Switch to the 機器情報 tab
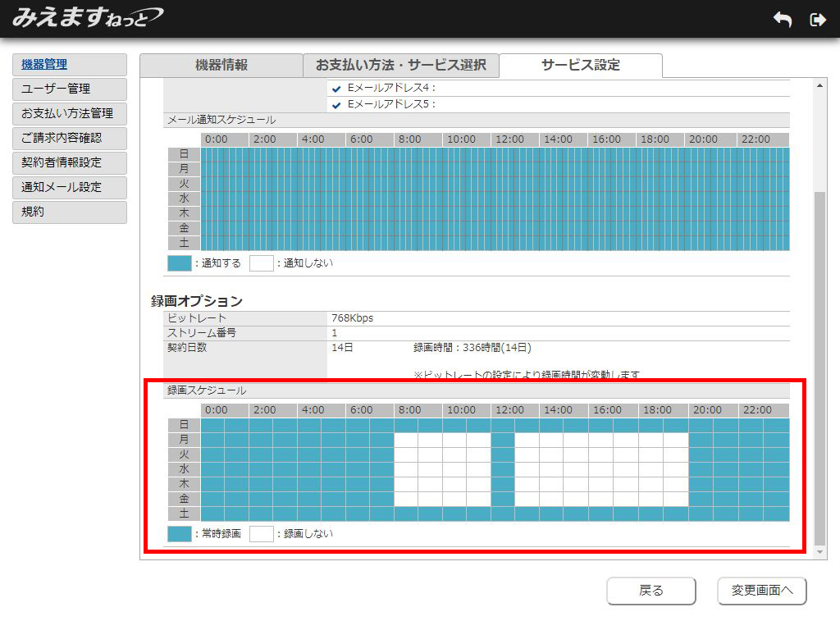This screenshot has width=840, height=630. click(221, 66)
